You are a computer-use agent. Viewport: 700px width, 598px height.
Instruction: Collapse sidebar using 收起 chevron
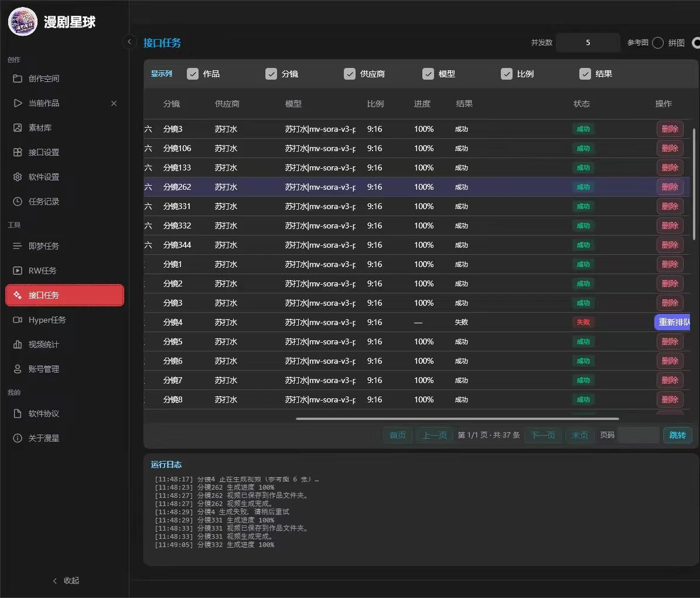pos(55,580)
